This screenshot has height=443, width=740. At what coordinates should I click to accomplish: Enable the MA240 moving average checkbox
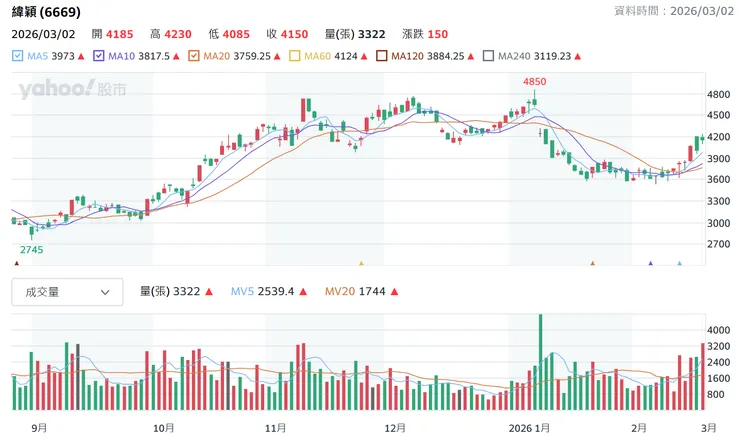(x=488, y=56)
